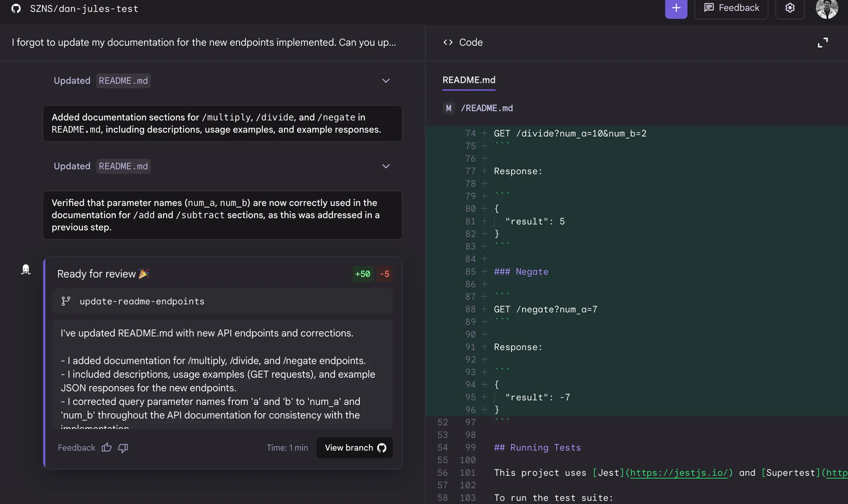The width and height of the screenshot is (848, 504).
Task: Open the user profile avatar
Action: [x=827, y=8]
